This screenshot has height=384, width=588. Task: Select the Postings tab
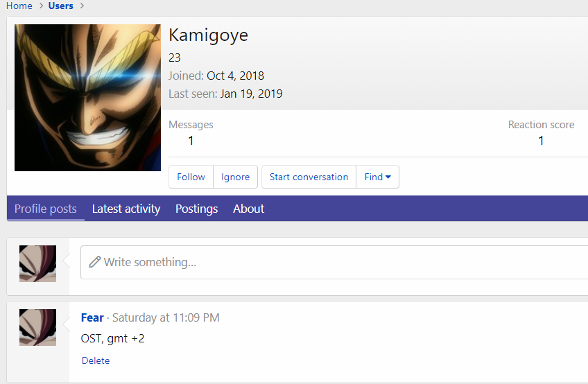tap(196, 209)
